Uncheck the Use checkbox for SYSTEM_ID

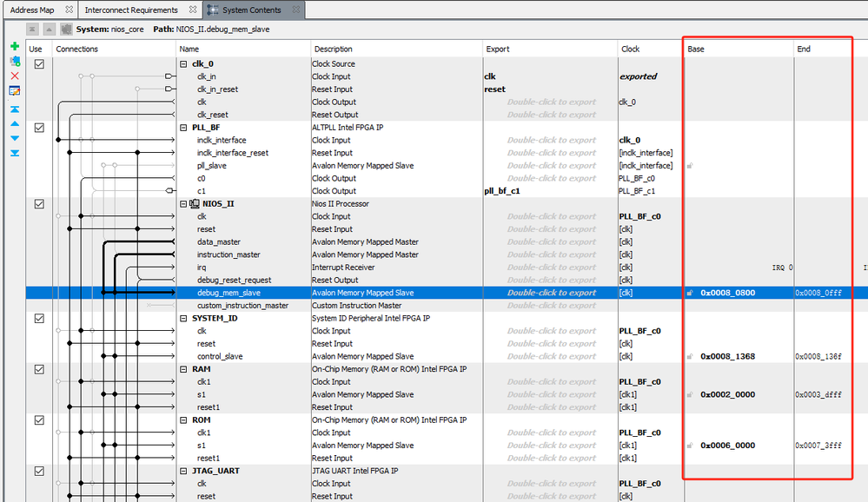[39, 318]
